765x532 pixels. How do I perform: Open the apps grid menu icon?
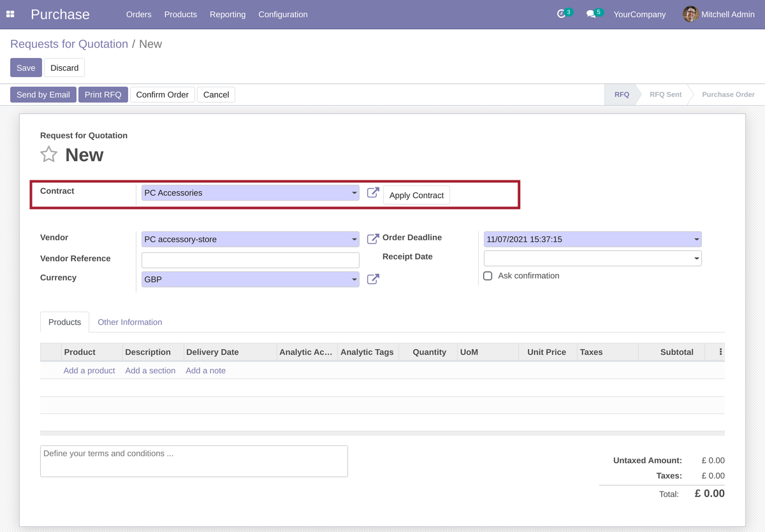(10, 14)
